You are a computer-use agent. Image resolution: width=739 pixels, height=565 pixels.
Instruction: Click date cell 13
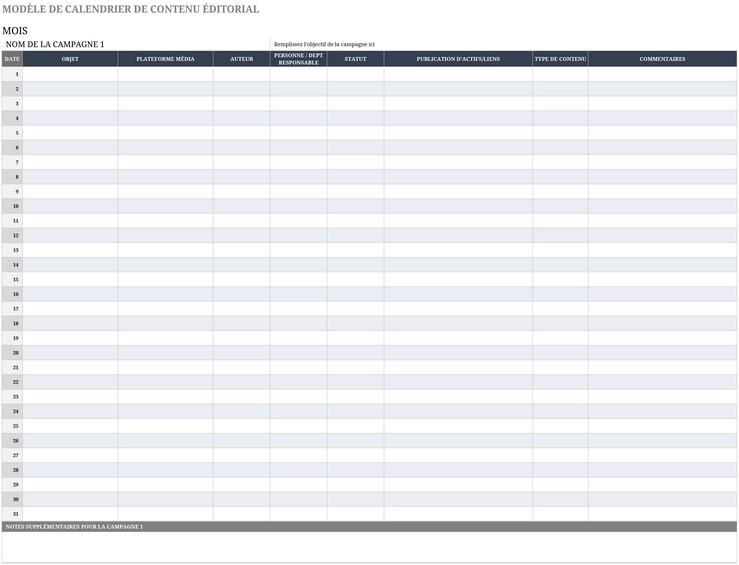12,250
